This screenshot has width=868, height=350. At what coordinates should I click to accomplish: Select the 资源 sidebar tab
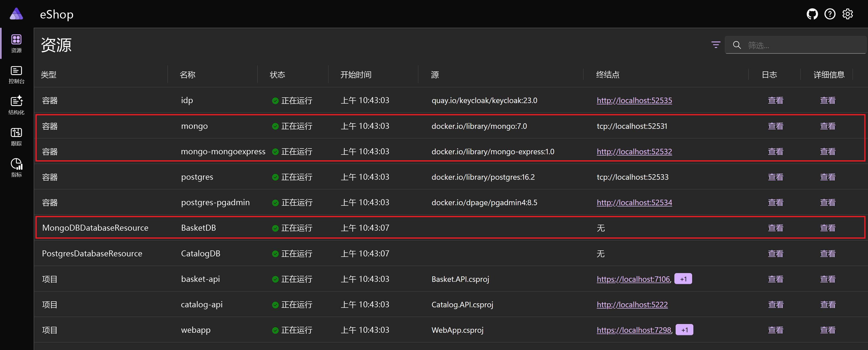click(x=16, y=43)
